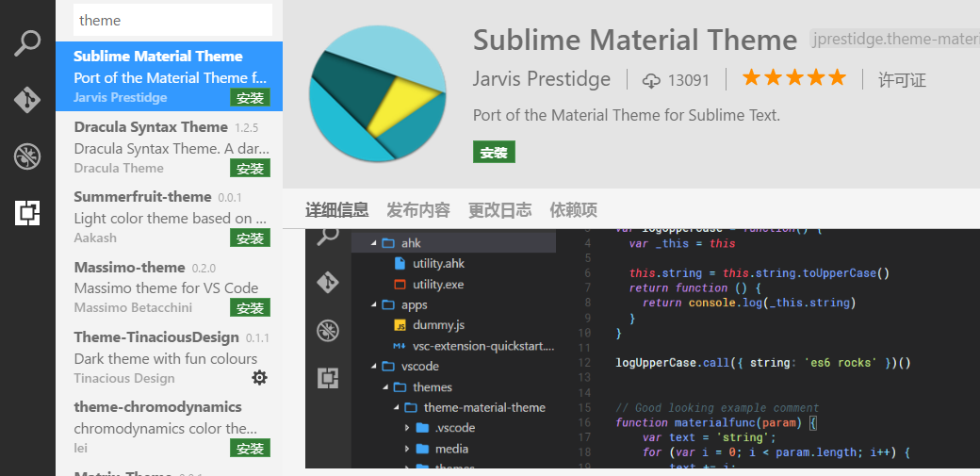Click the blue file icon beside utility.ahk
This screenshot has height=476, width=980.
pos(400,263)
